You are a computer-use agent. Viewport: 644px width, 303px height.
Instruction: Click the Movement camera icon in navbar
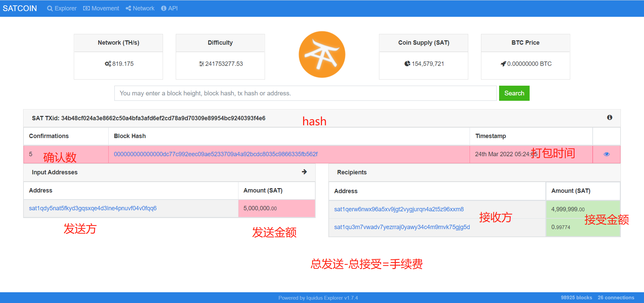click(86, 8)
